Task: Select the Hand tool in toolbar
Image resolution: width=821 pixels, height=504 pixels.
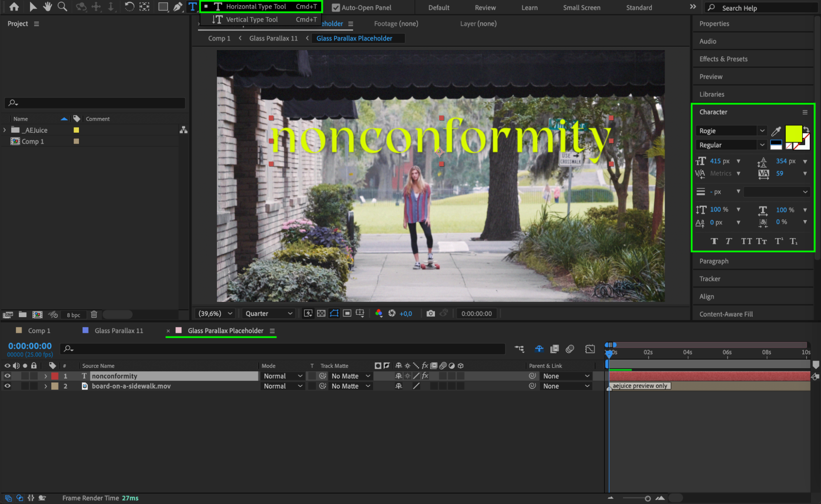Action: click(x=48, y=7)
